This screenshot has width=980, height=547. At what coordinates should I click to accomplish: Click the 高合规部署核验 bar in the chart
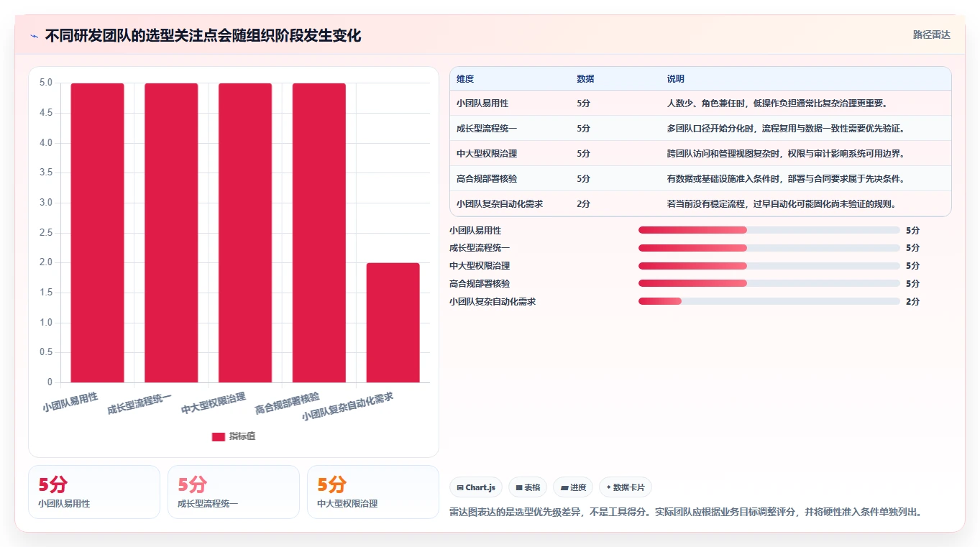[319, 233]
